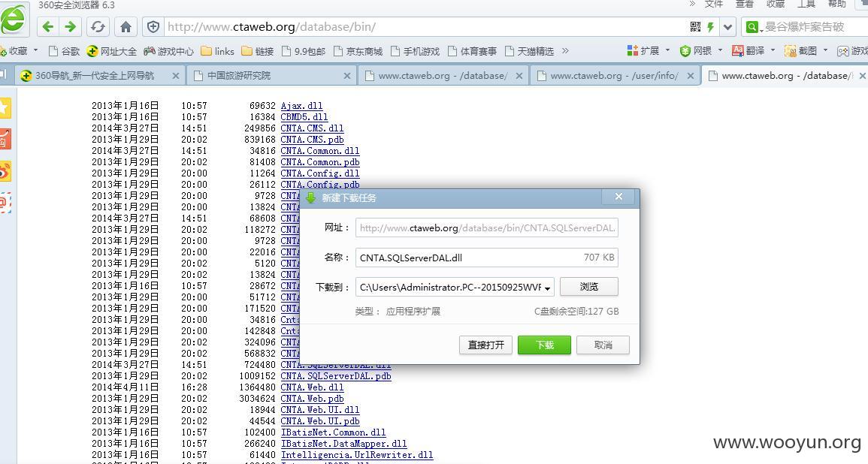This screenshot has width=868, height=464.
Task: Open the 截图 screenshot tool
Action: click(x=801, y=51)
